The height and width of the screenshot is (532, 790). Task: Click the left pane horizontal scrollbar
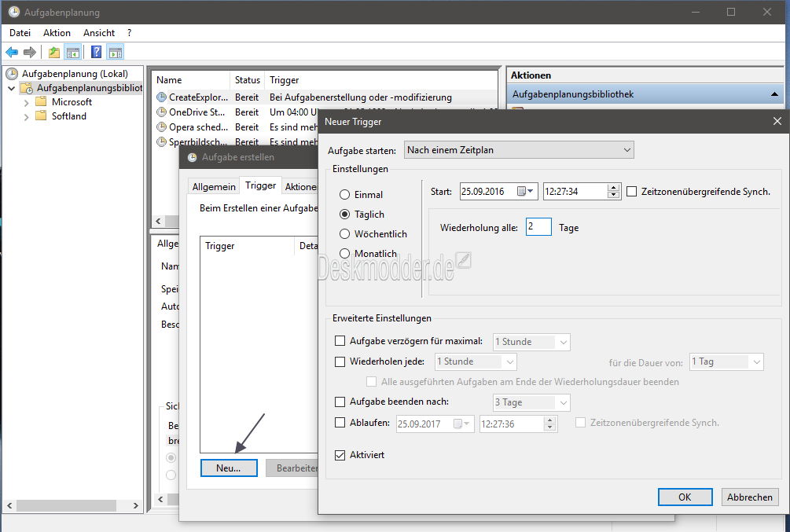click(x=72, y=505)
